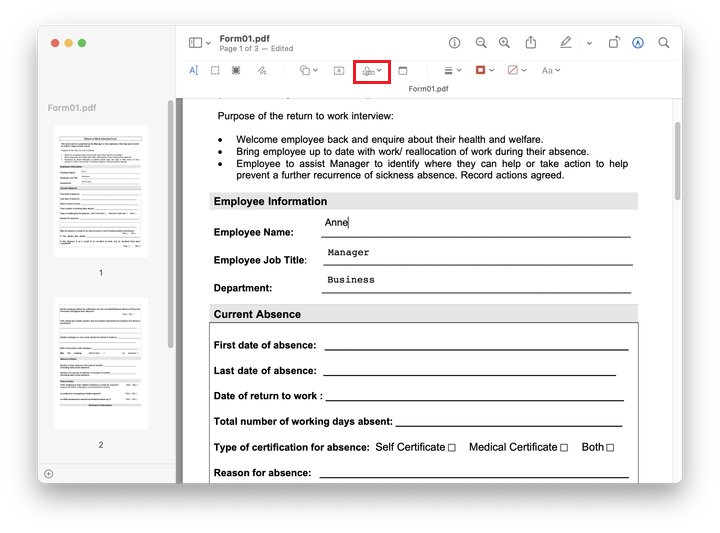Click the Form01.pdf window title
720x533 pixels.
pos(244,39)
